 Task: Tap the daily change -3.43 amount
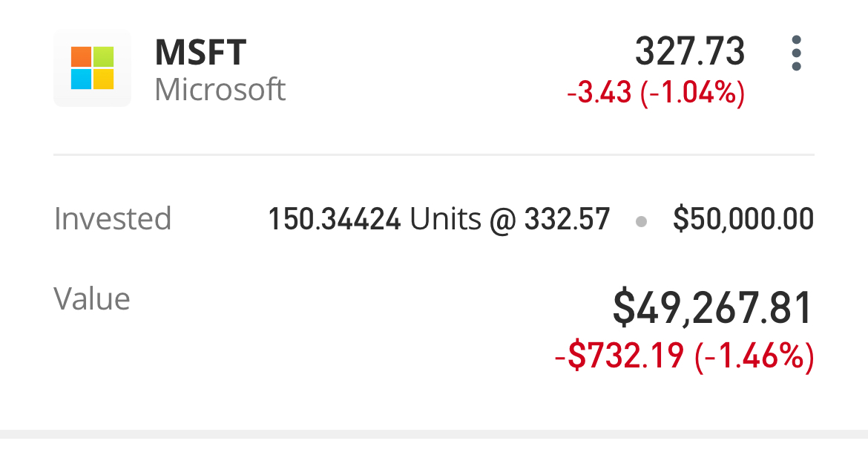pos(599,93)
